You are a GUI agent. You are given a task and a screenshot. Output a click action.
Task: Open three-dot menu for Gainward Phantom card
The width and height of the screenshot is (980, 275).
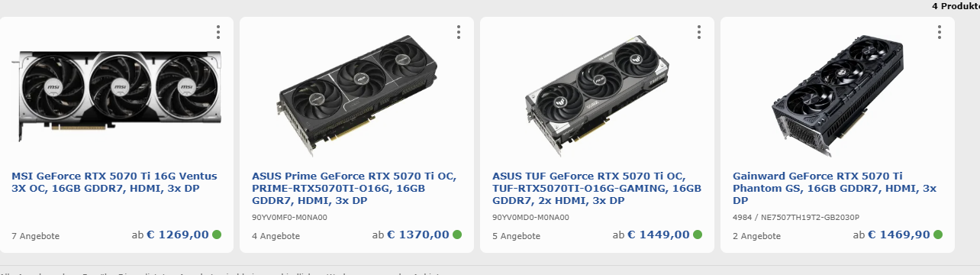pyautogui.click(x=940, y=32)
